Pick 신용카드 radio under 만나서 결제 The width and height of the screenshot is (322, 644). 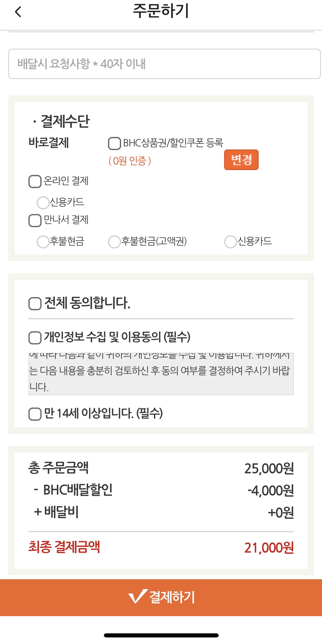point(230,242)
